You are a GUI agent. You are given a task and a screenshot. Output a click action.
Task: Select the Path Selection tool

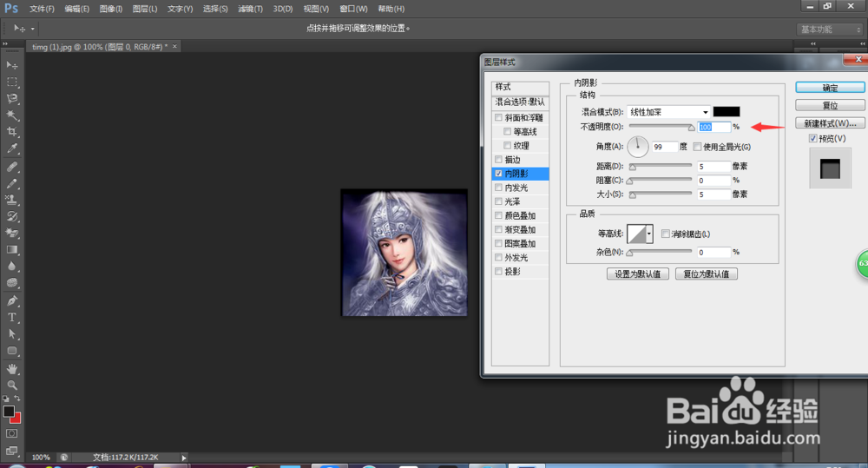(x=11, y=334)
